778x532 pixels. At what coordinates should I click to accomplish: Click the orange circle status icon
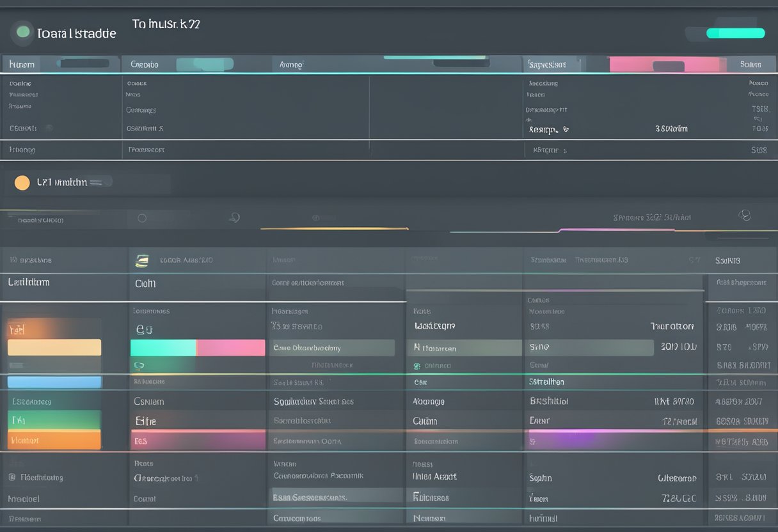click(x=22, y=183)
